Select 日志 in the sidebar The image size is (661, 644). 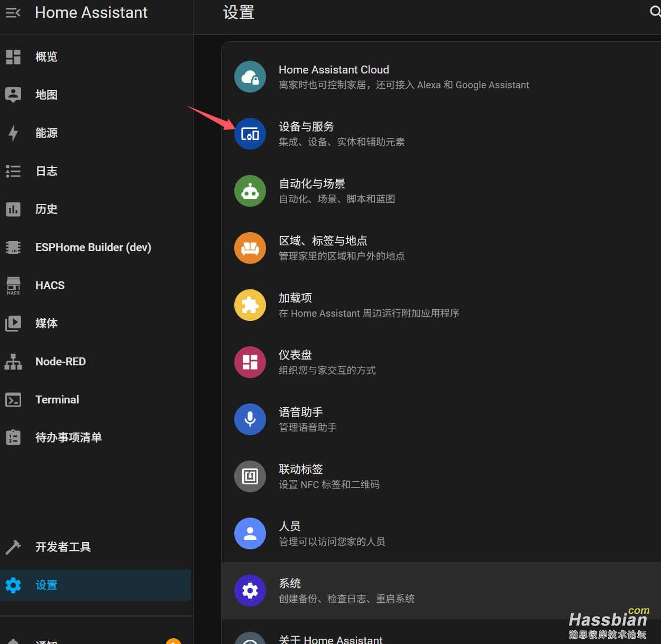pyautogui.click(x=96, y=171)
